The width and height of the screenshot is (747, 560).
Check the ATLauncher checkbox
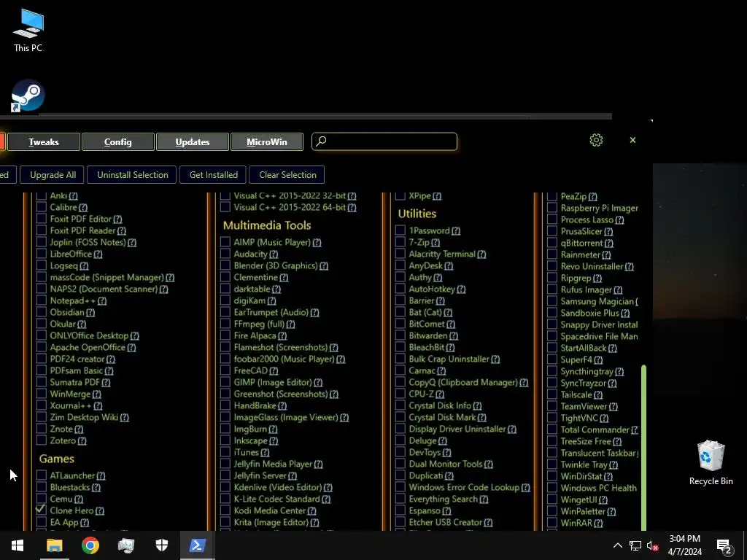pos(42,475)
